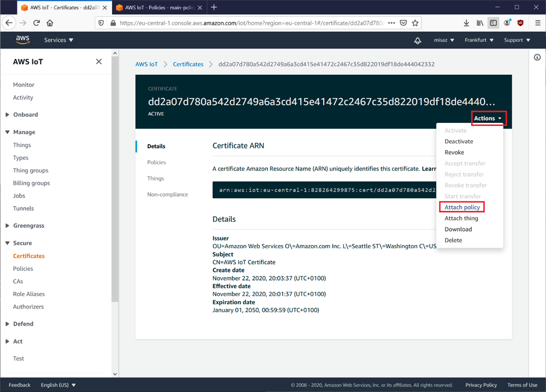Save page to Pocket

(x=403, y=23)
